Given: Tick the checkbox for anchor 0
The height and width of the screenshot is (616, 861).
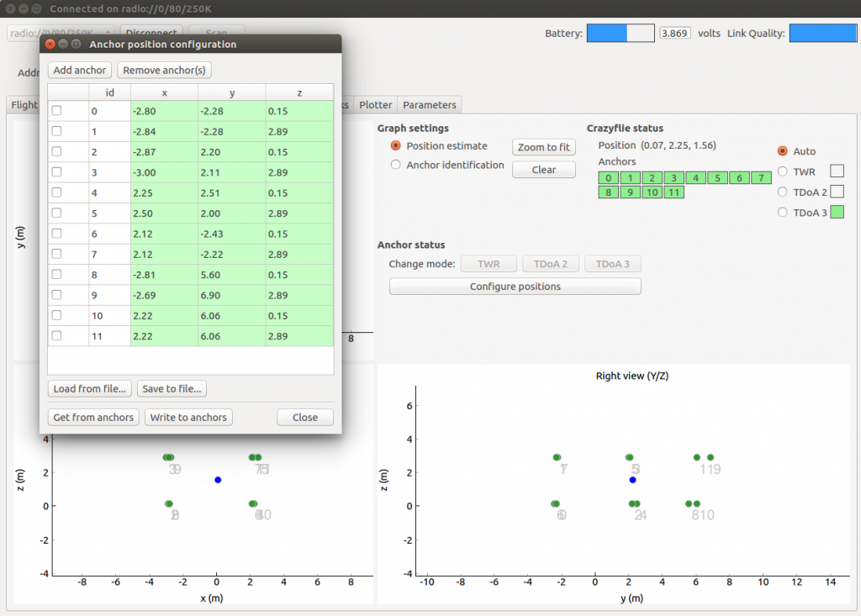Looking at the screenshot, I should tap(56, 111).
